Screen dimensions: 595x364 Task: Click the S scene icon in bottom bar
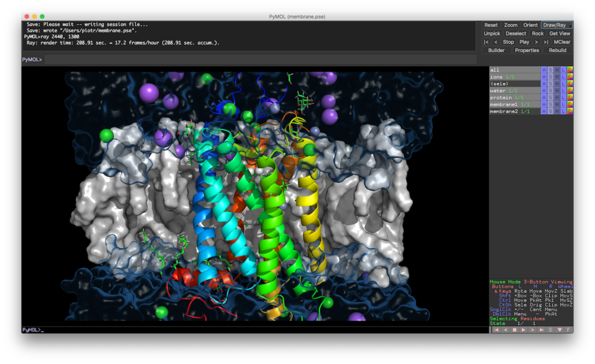pyautogui.click(x=550, y=330)
